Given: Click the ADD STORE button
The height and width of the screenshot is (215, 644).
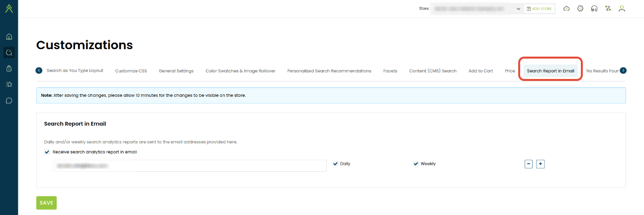Looking at the screenshot, I should coord(539,9).
